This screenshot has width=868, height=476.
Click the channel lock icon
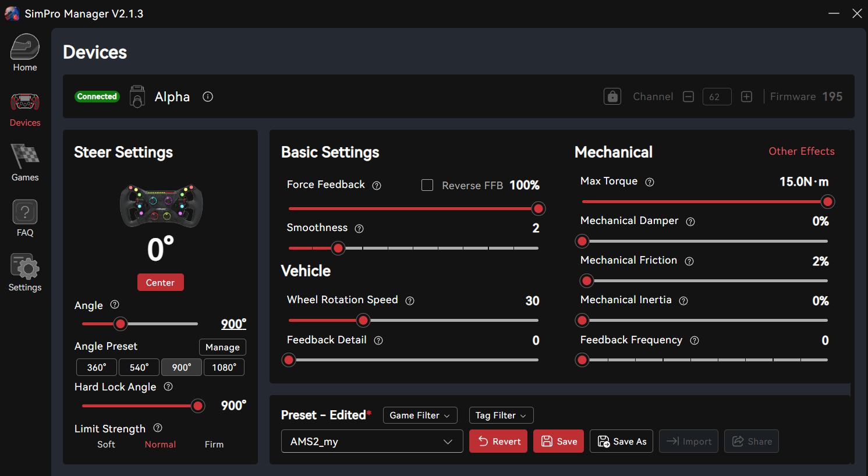(612, 97)
